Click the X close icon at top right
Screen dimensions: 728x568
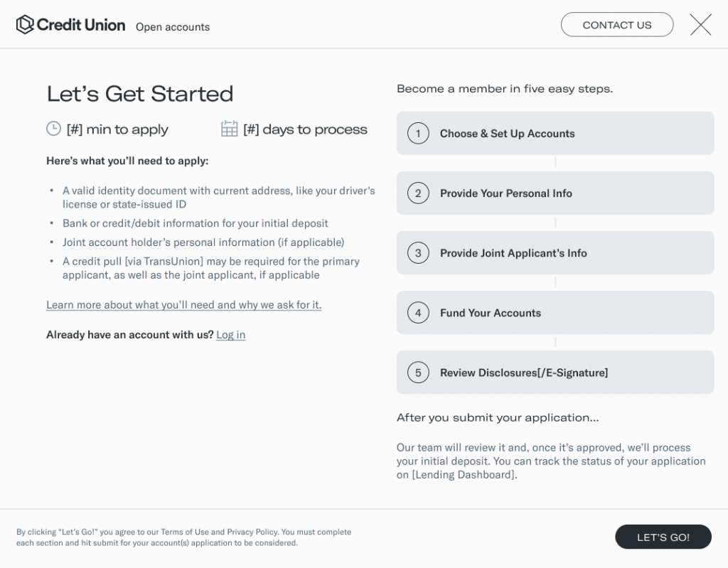[700, 25]
